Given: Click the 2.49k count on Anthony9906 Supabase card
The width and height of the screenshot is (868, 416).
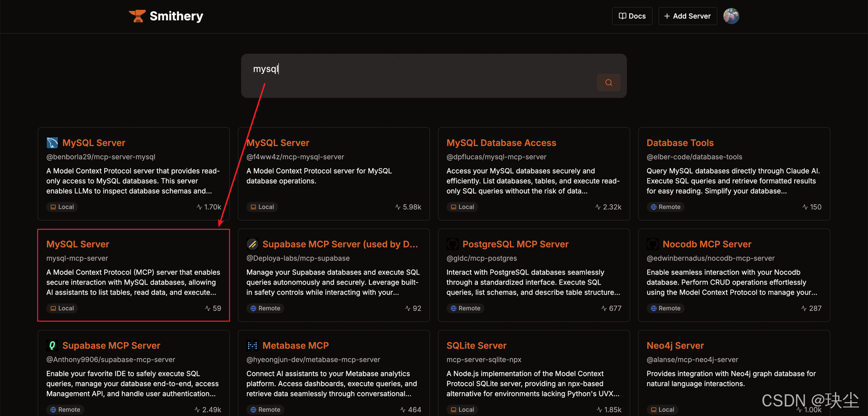Looking at the screenshot, I should coord(208,409).
